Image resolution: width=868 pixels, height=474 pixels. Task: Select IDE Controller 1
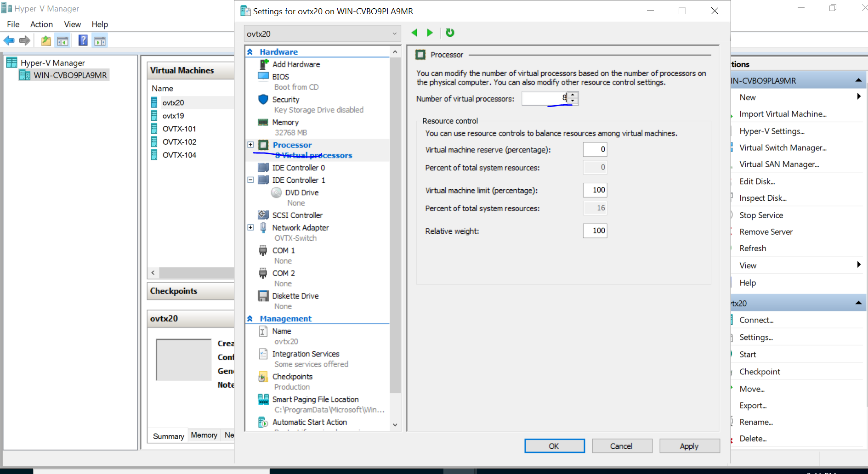pos(299,180)
